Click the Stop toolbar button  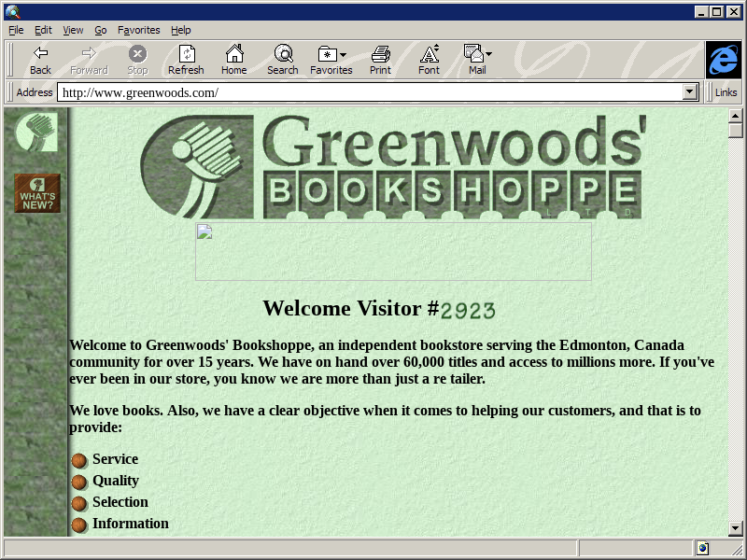click(137, 60)
